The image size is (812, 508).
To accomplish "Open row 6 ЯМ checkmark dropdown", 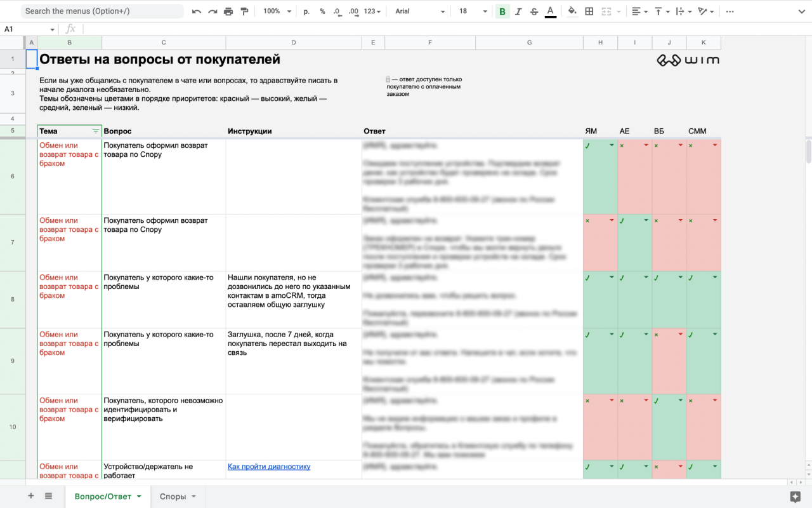I will pyautogui.click(x=612, y=145).
